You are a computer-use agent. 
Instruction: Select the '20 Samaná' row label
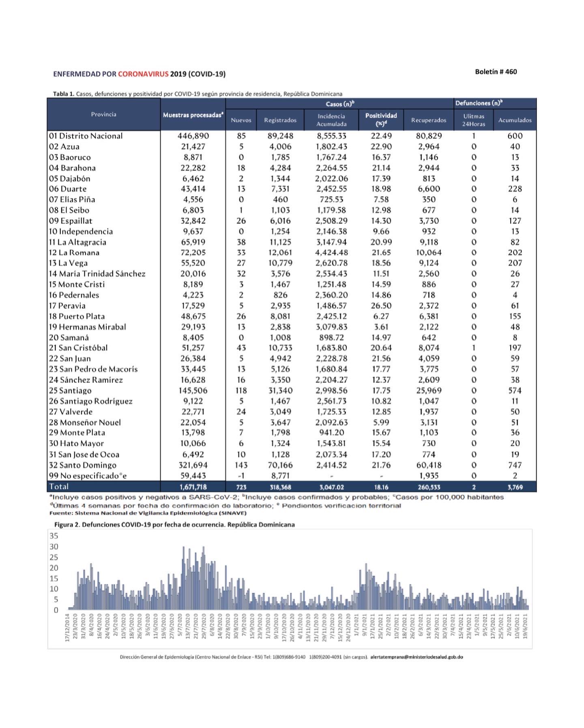[x=69, y=337]
